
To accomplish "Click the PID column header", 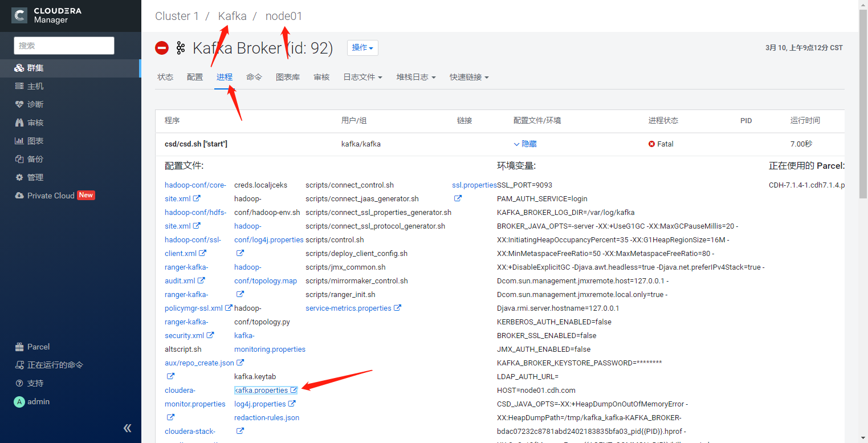I will pyautogui.click(x=746, y=121).
